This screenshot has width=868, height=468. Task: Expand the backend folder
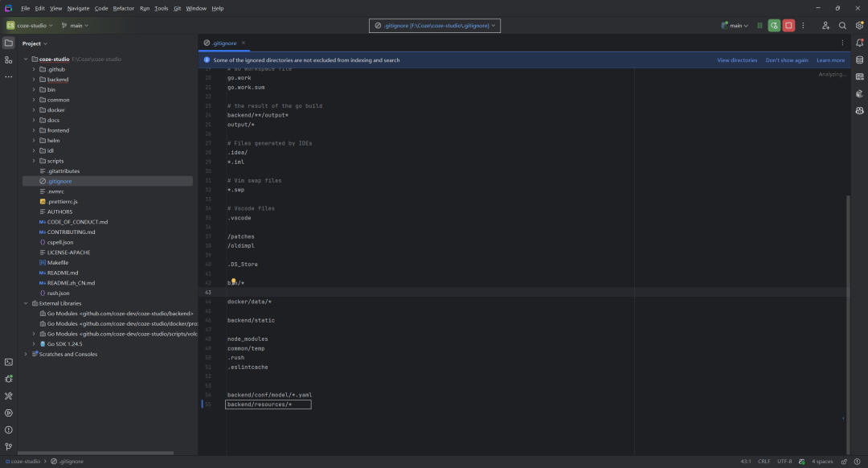(34, 80)
